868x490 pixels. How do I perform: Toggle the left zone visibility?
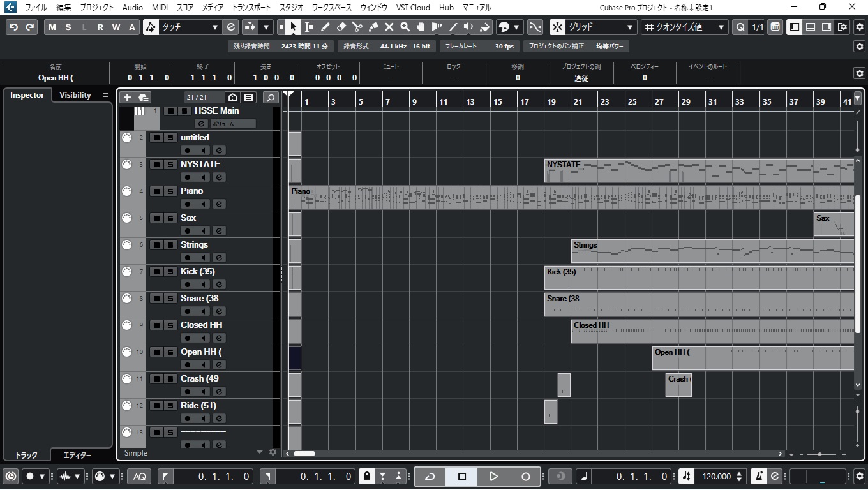pos(795,27)
